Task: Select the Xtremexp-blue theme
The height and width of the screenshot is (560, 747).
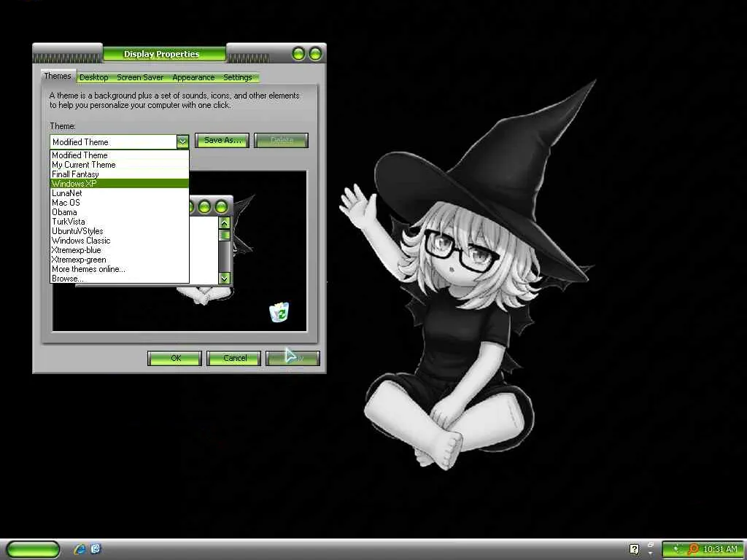Action: (x=120, y=251)
